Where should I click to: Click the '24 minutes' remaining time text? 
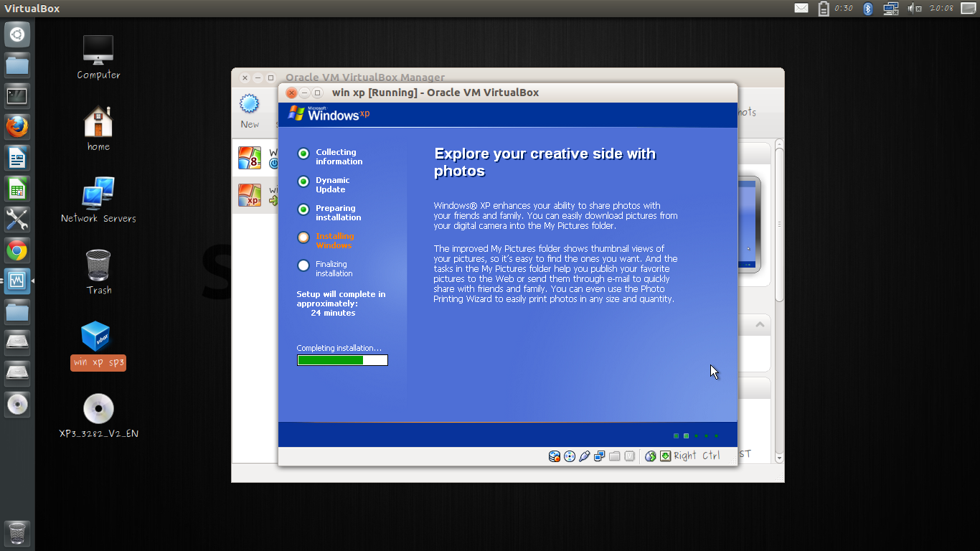[333, 313]
